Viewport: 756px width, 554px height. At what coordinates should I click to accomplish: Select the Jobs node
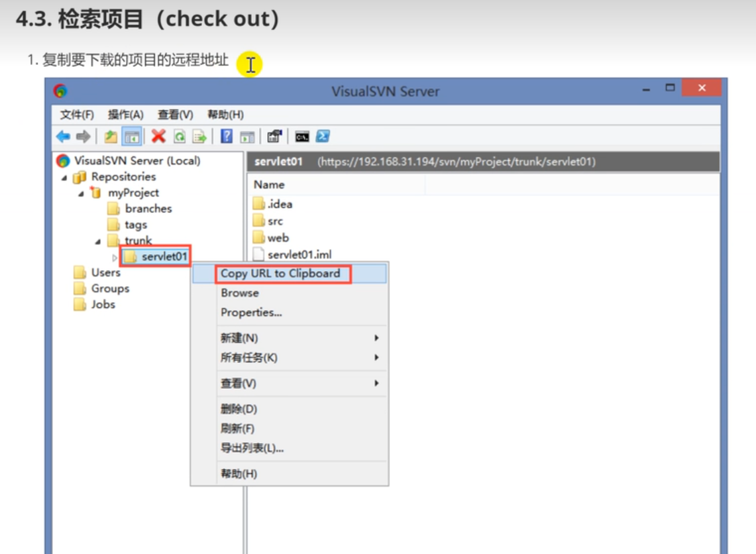pyautogui.click(x=103, y=304)
